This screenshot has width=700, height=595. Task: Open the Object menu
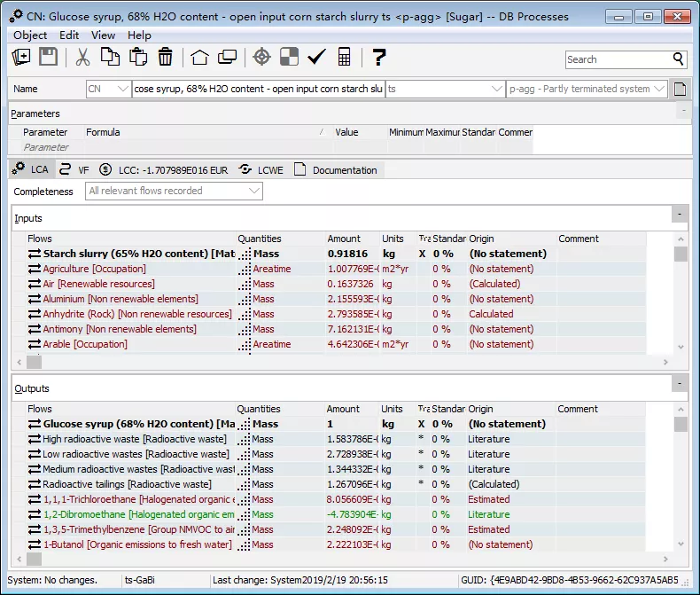click(30, 35)
